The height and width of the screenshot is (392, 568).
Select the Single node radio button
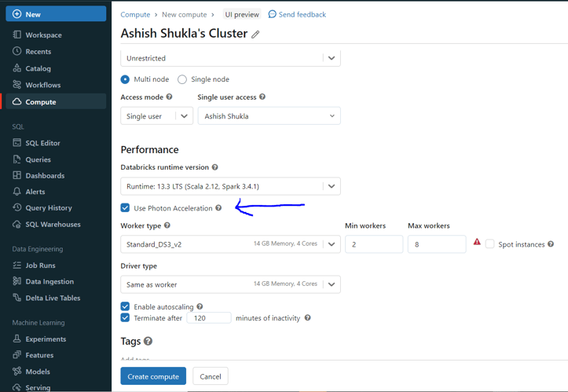click(182, 79)
